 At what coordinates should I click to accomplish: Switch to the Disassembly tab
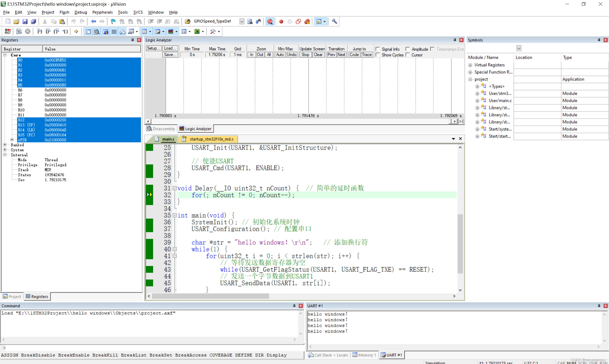click(161, 129)
